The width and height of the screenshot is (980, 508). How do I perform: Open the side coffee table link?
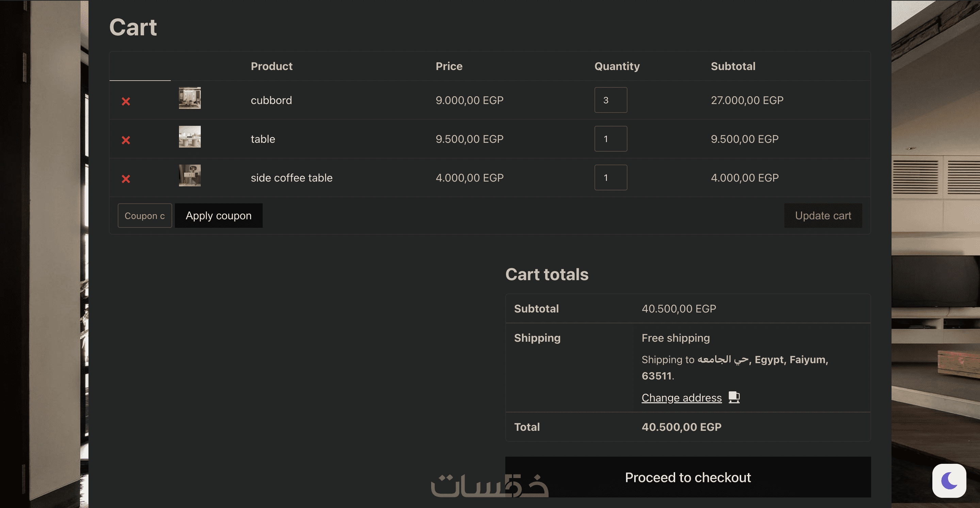291,178
